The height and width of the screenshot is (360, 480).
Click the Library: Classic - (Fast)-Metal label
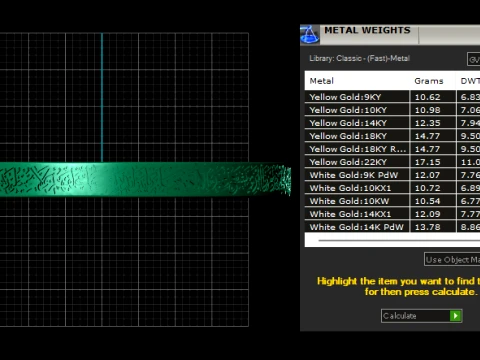359,58
